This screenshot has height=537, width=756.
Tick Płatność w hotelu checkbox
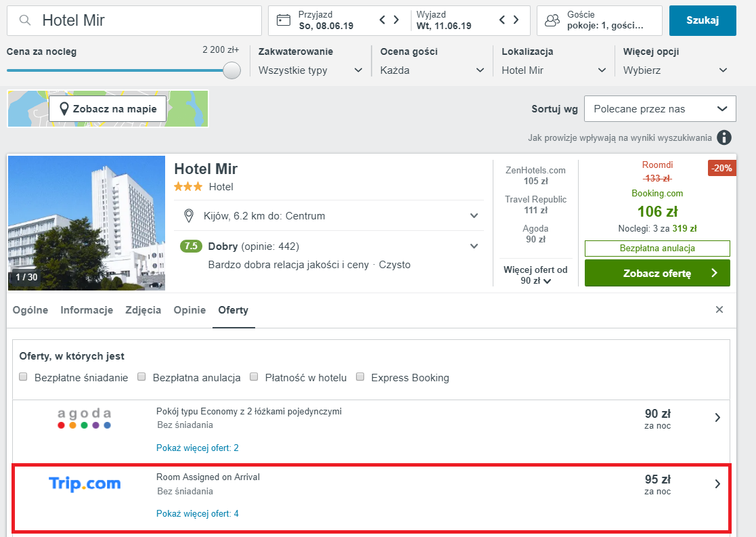point(254,377)
